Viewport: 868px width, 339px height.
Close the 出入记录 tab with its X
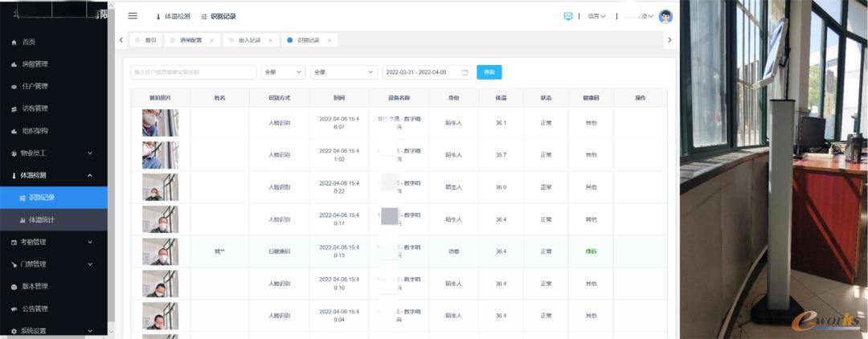click(x=270, y=40)
